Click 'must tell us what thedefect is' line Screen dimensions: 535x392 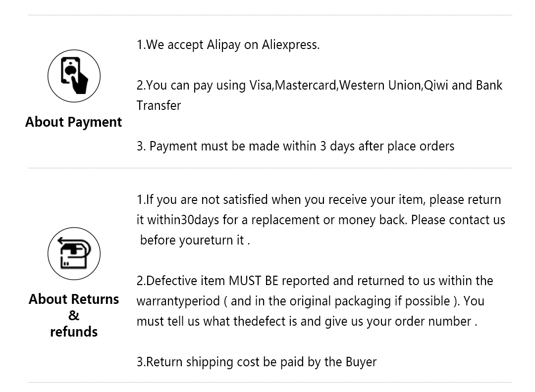[307, 321]
